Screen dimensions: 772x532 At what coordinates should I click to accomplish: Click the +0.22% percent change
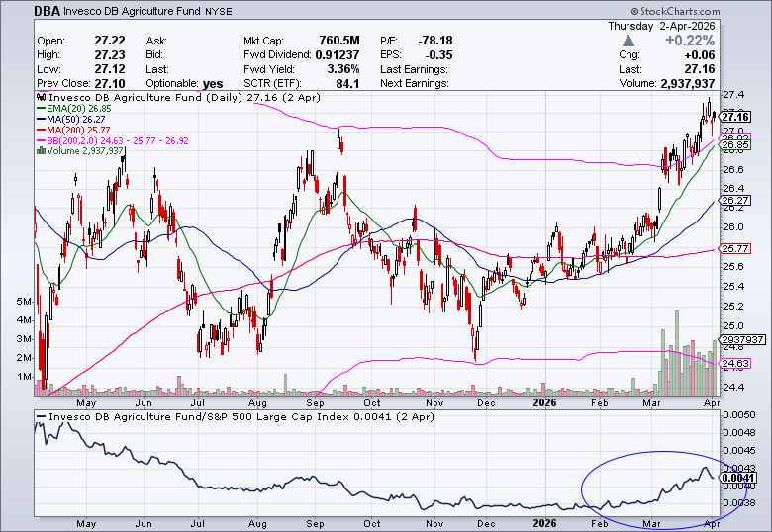tap(690, 41)
